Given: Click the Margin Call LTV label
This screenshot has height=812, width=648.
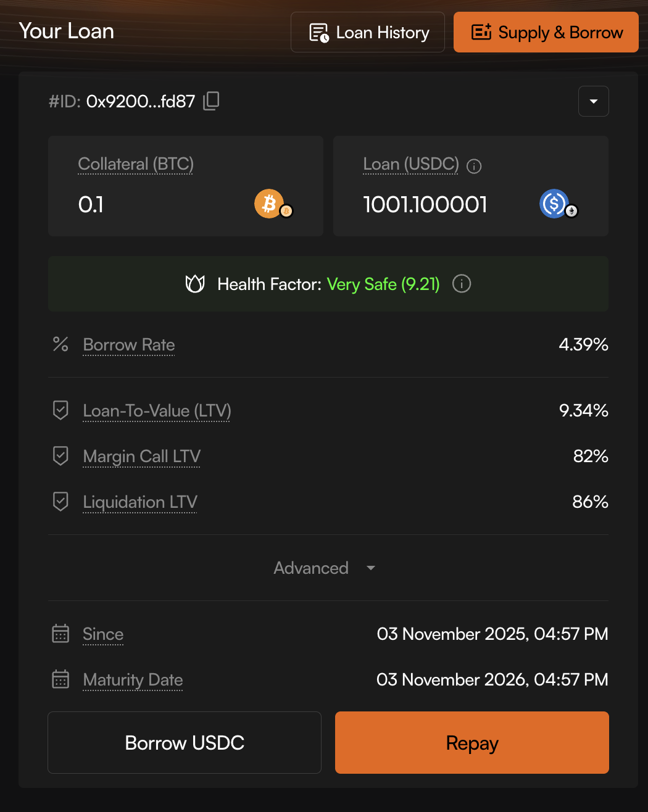Looking at the screenshot, I should click(141, 457).
